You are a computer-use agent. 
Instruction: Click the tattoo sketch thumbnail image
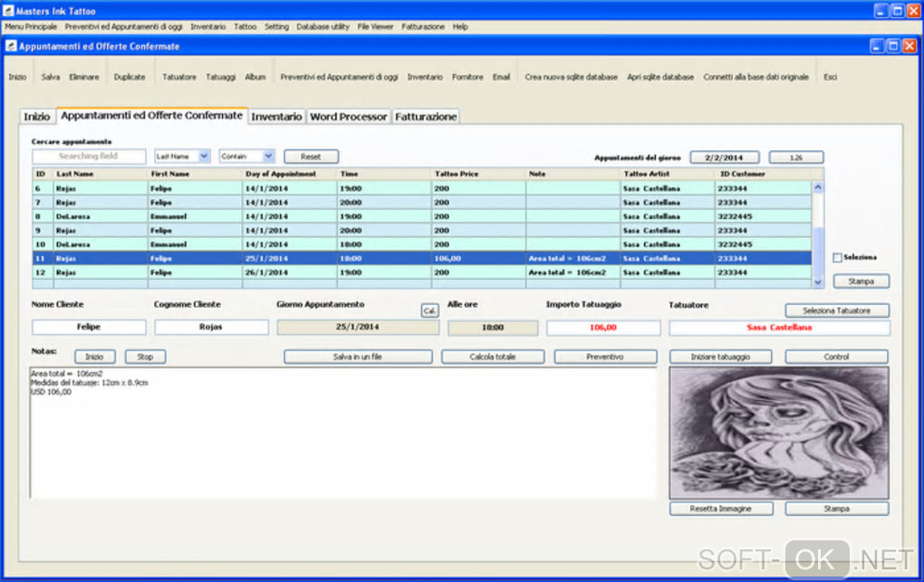click(x=779, y=433)
